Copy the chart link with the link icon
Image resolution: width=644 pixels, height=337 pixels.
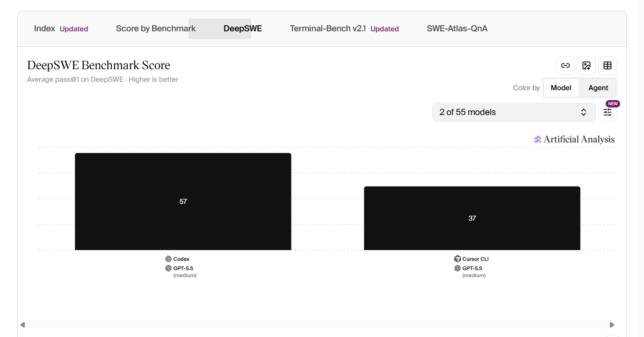tap(565, 65)
